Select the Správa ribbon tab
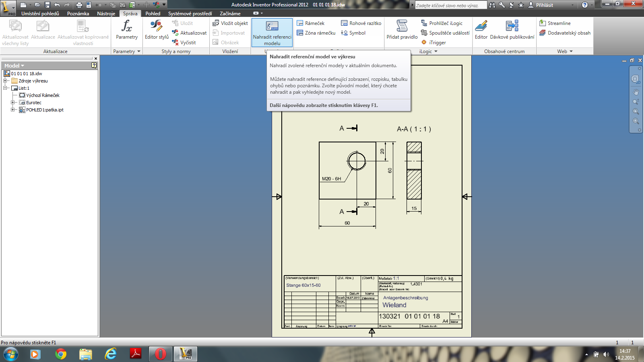Screen dimensions: 644x362 pos(130,13)
